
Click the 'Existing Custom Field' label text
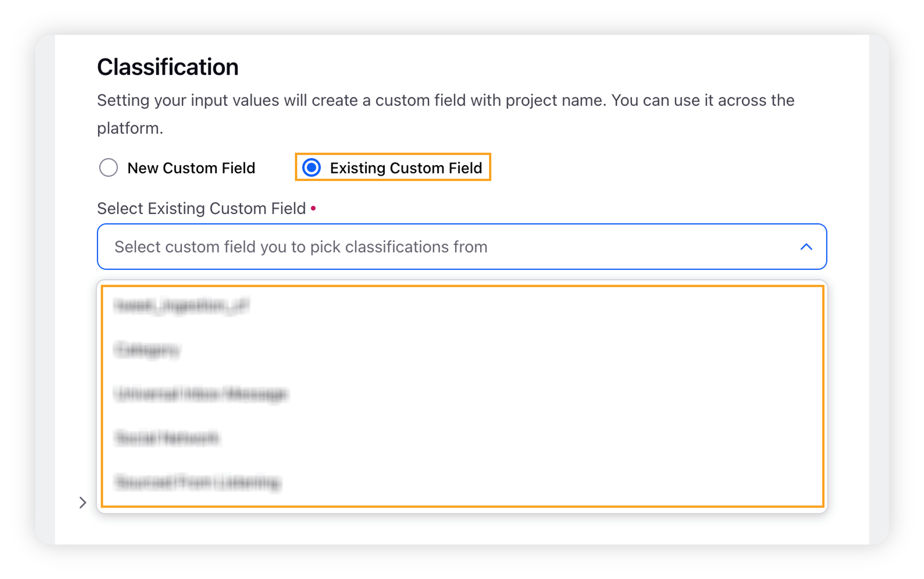(406, 168)
